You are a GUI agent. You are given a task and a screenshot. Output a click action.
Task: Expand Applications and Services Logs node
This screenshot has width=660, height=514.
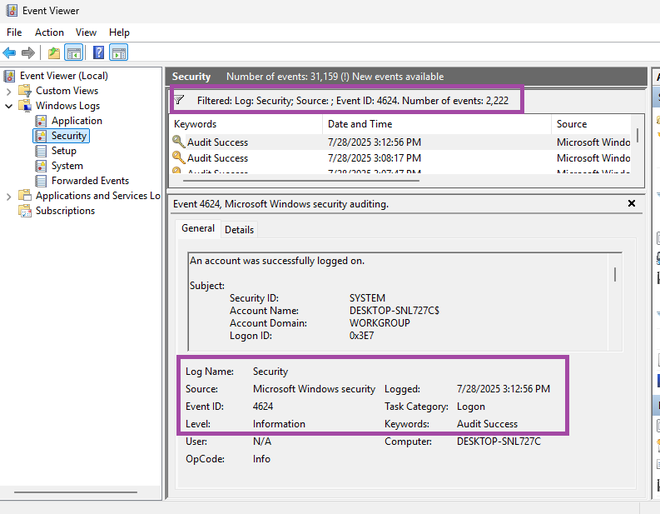[9, 196]
